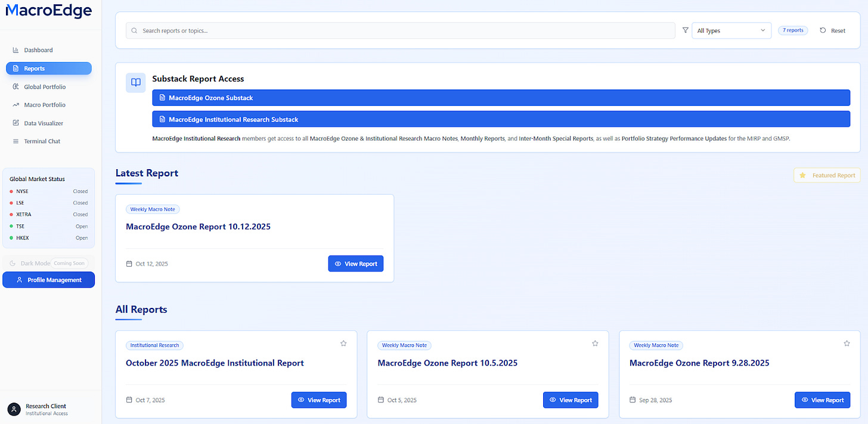Open Terminal Chat from sidebar

tap(48, 141)
